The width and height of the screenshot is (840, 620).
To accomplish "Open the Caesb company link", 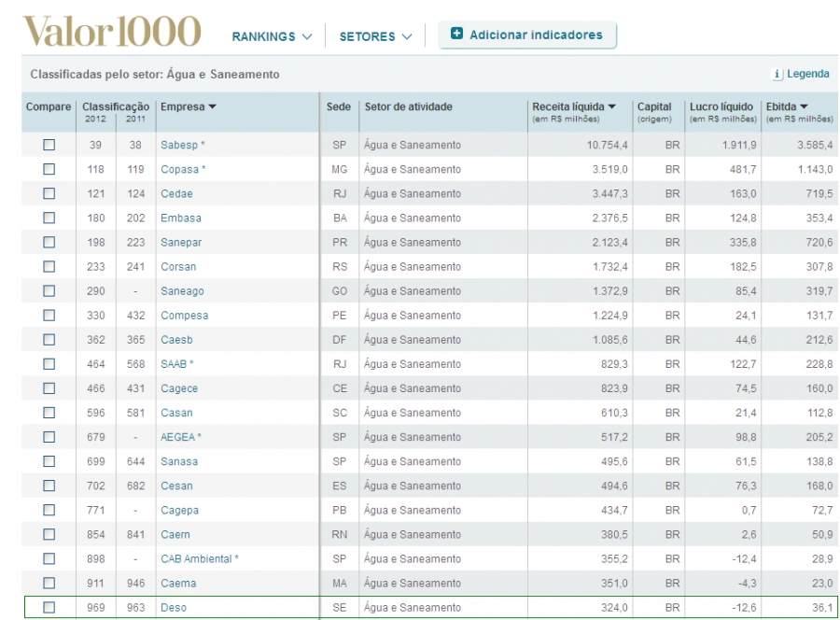I will pyautogui.click(x=176, y=340).
